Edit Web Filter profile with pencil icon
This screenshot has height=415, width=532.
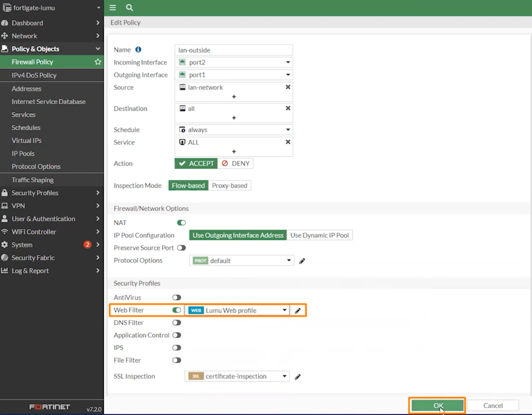tap(298, 311)
